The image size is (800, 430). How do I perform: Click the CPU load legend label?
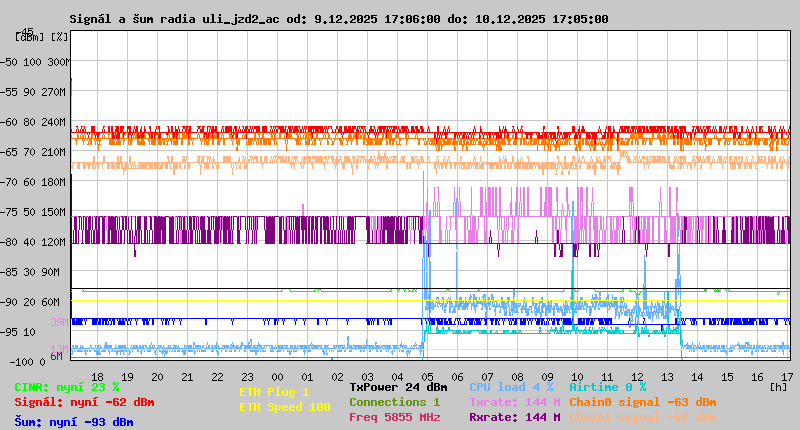tap(511, 387)
